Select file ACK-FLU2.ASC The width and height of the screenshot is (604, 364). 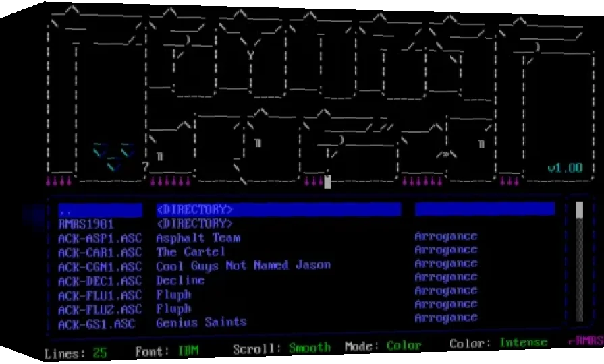point(100,310)
